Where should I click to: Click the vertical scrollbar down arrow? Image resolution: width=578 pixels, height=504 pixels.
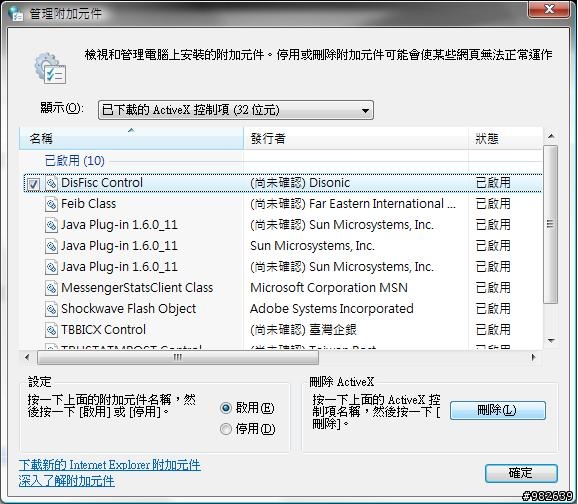click(551, 340)
